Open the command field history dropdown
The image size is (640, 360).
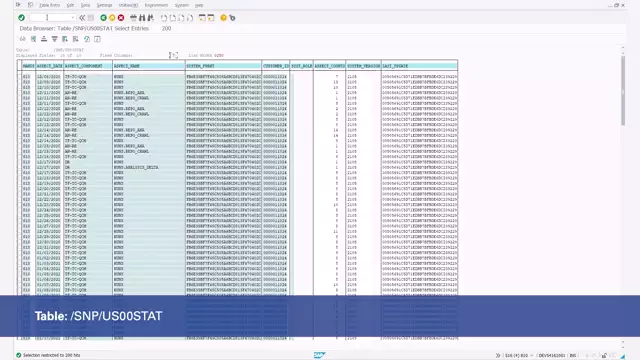pyautogui.click(x=73, y=18)
